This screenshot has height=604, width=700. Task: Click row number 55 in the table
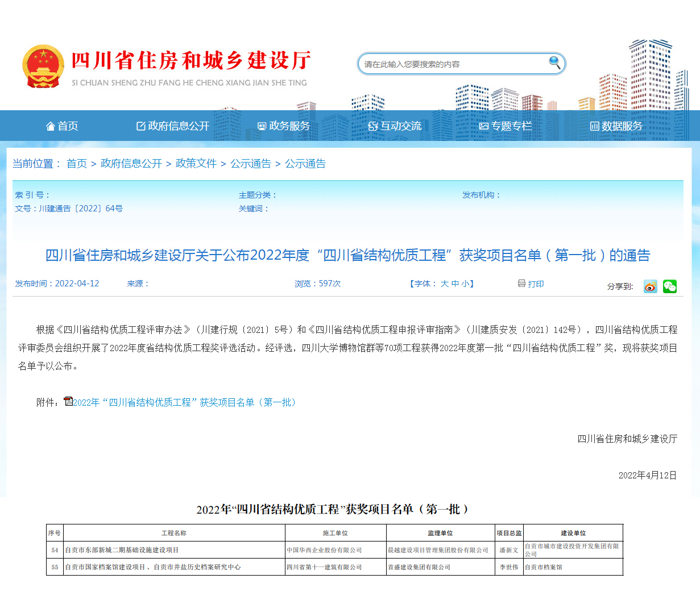(55, 567)
